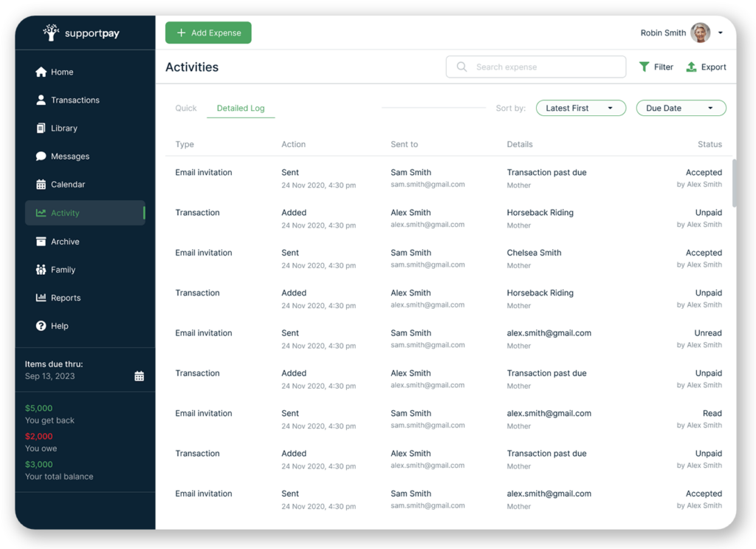
Task: Select the Detailed Log tab
Action: tap(240, 108)
